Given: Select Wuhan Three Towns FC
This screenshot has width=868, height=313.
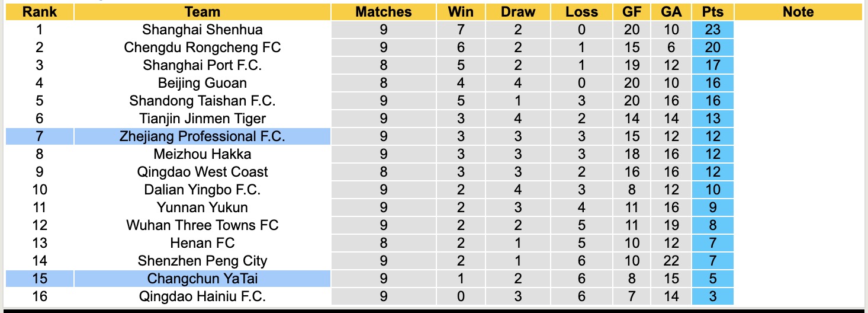Looking at the screenshot, I should pyautogui.click(x=202, y=225).
